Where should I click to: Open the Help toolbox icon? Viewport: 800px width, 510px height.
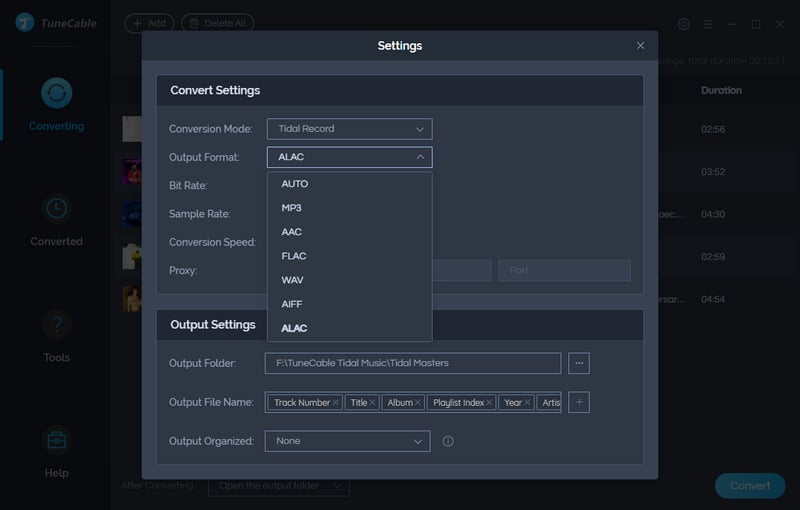(x=56, y=440)
